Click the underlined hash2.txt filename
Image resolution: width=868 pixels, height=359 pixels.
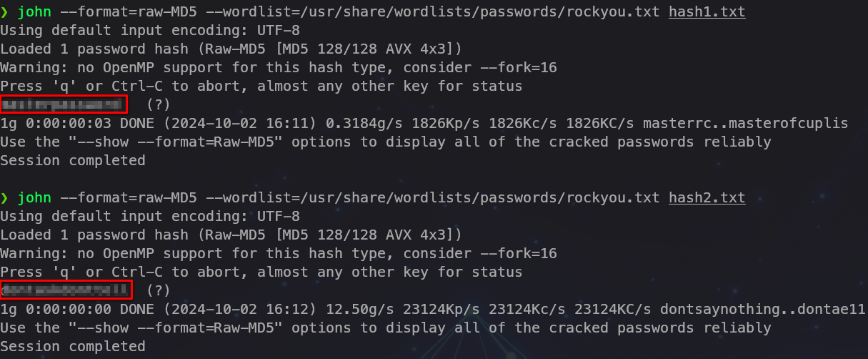tap(707, 197)
